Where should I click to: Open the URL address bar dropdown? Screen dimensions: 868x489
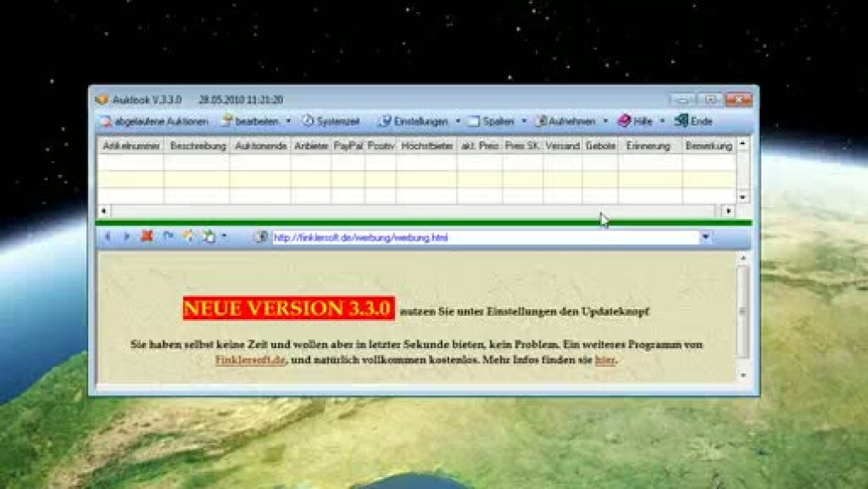point(706,237)
